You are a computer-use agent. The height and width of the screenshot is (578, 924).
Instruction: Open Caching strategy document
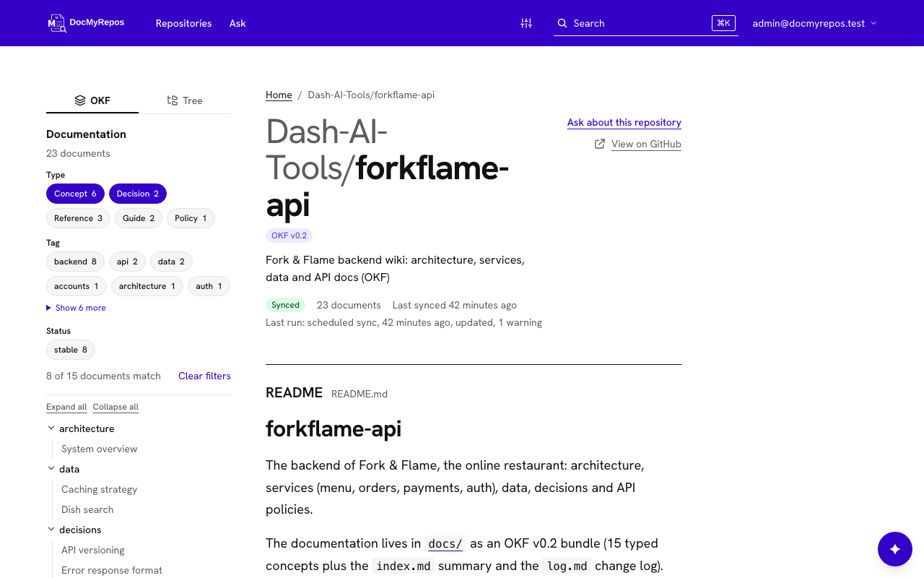(100, 489)
